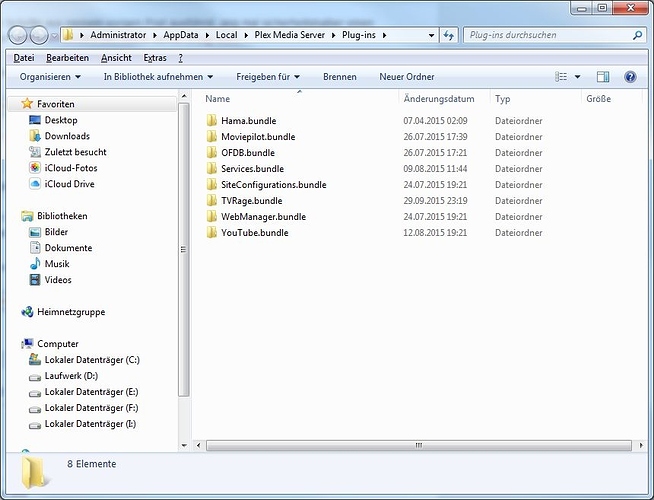Viewport: 654px width, 500px height.
Task: Click the iCloud-Fotos icon
Action: point(35,168)
